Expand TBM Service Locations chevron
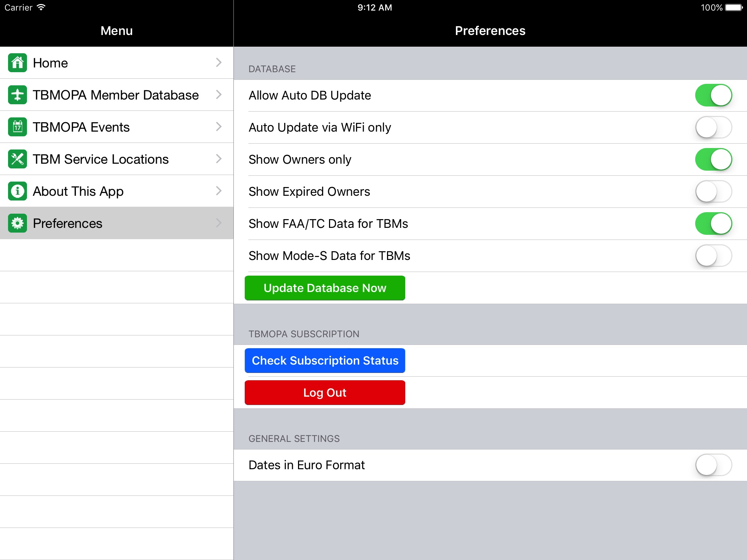 click(x=221, y=159)
